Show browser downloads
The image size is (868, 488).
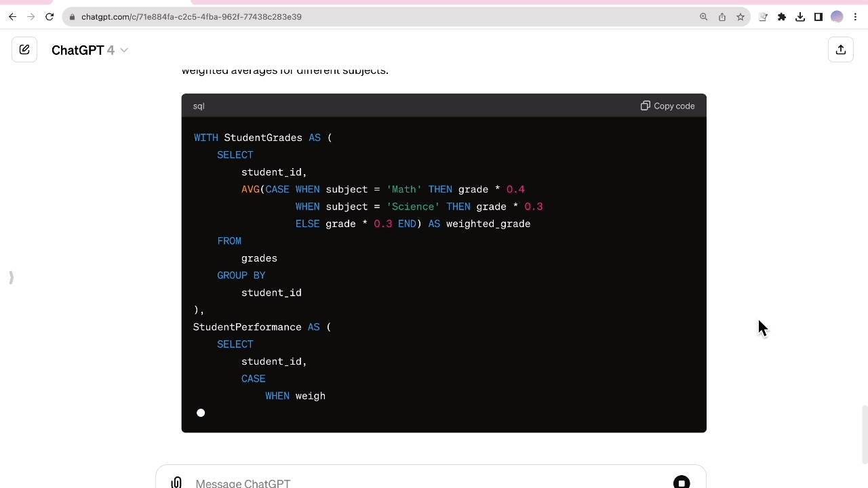[800, 17]
